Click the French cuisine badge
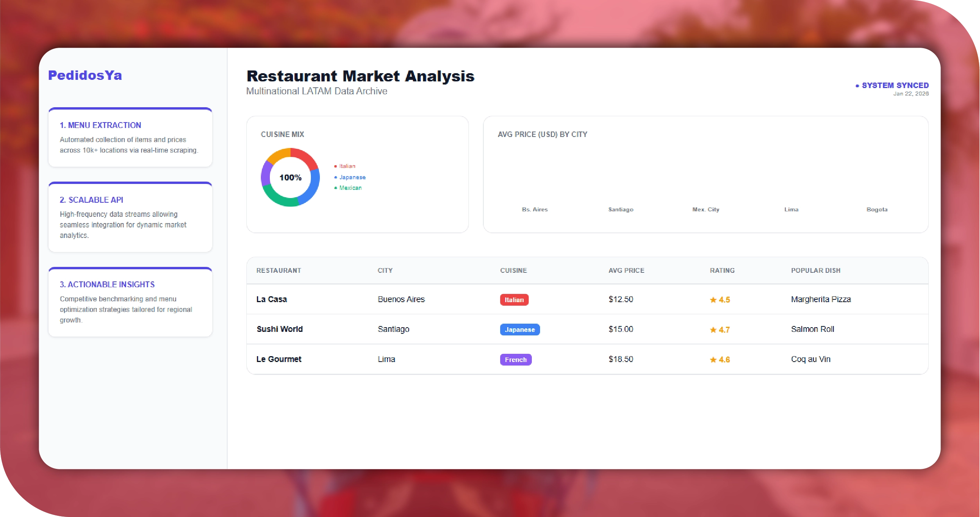Viewport: 980px width, 517px height. pyautogui.click(x=515, y=360)
